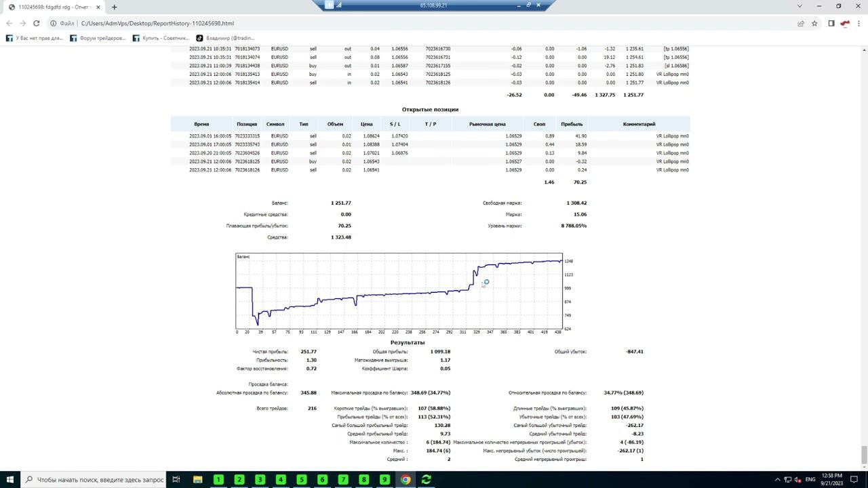The width and height of the screenshot is (868, 488).
Task: Open the browser share icon
Action: tap(801, 23)
